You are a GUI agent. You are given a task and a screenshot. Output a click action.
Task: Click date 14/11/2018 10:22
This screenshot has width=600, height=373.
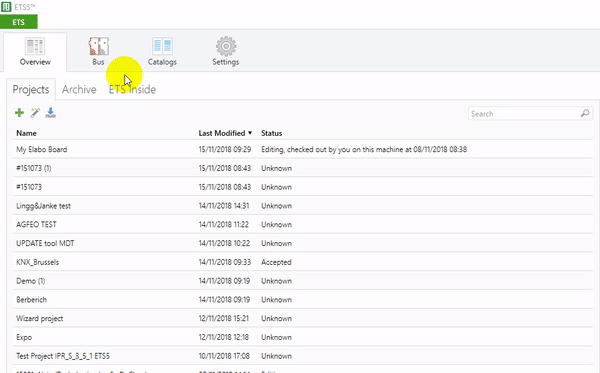pyautogui.click(x=224, y=243)
